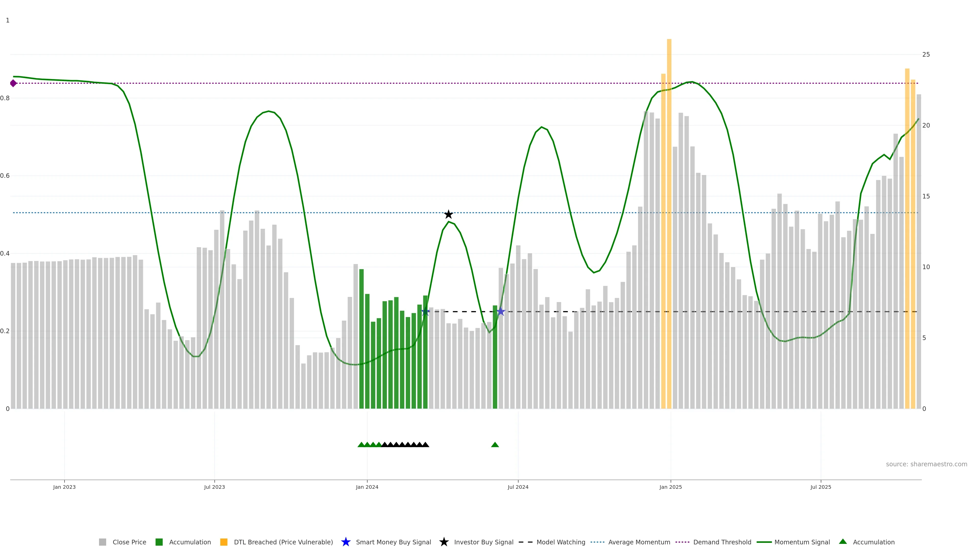The image size is (980, 551).
Task: Click the green Accumulation bar legend square
Action: (x=159, y=542)
